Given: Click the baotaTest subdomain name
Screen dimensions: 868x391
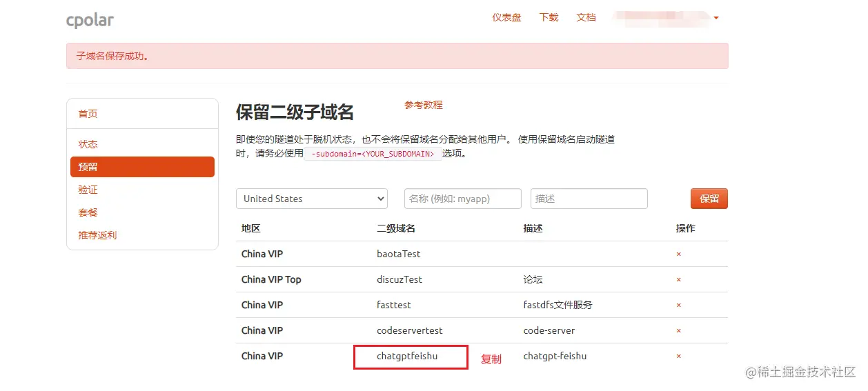Looking at the screenshot, I should (x=399, y=254).
